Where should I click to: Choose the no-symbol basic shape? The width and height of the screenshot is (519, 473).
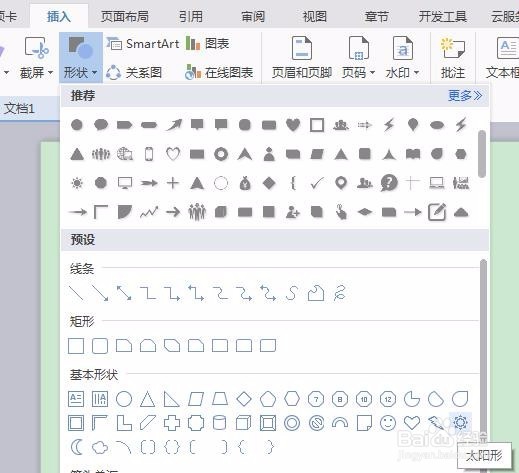(316, 423)
